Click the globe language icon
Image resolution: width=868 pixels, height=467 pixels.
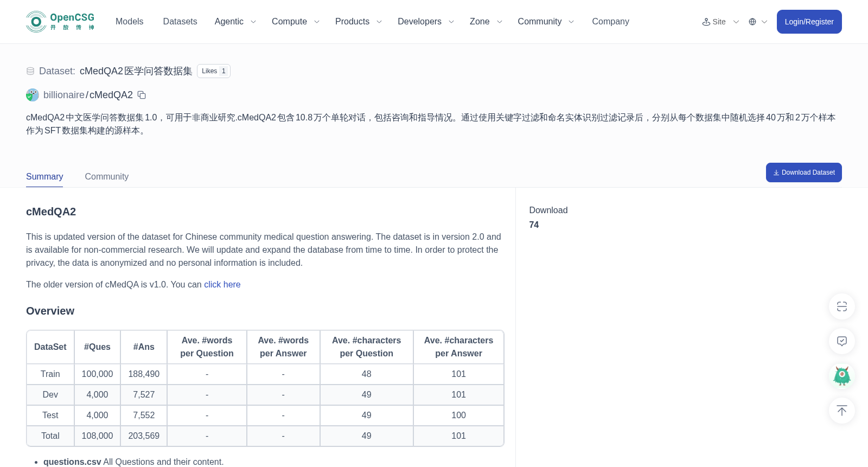point(752,22)
